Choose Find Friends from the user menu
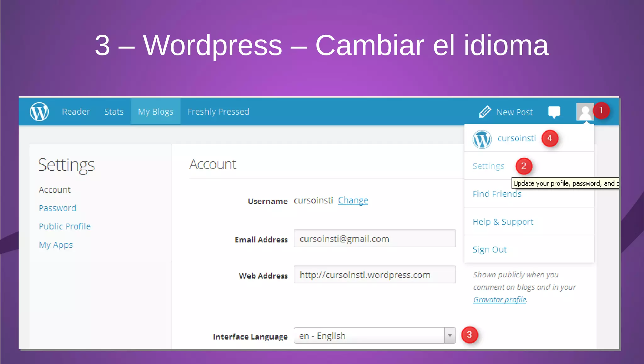Screen dimensions: 644x364 497,194
